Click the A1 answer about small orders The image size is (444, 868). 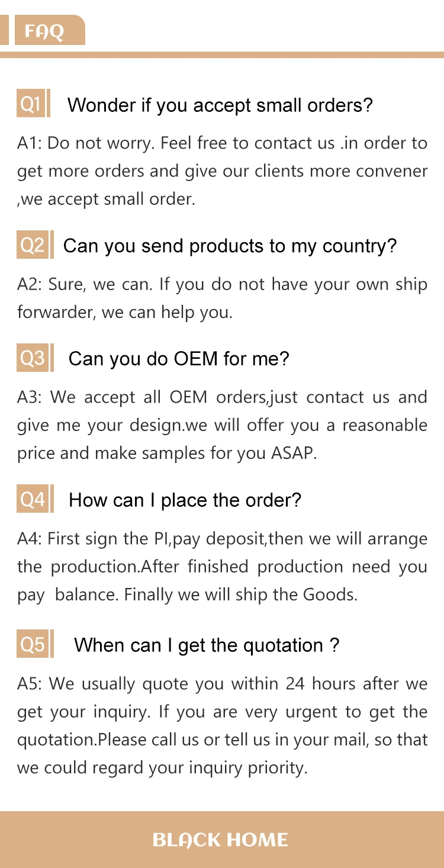pos(222,171)
